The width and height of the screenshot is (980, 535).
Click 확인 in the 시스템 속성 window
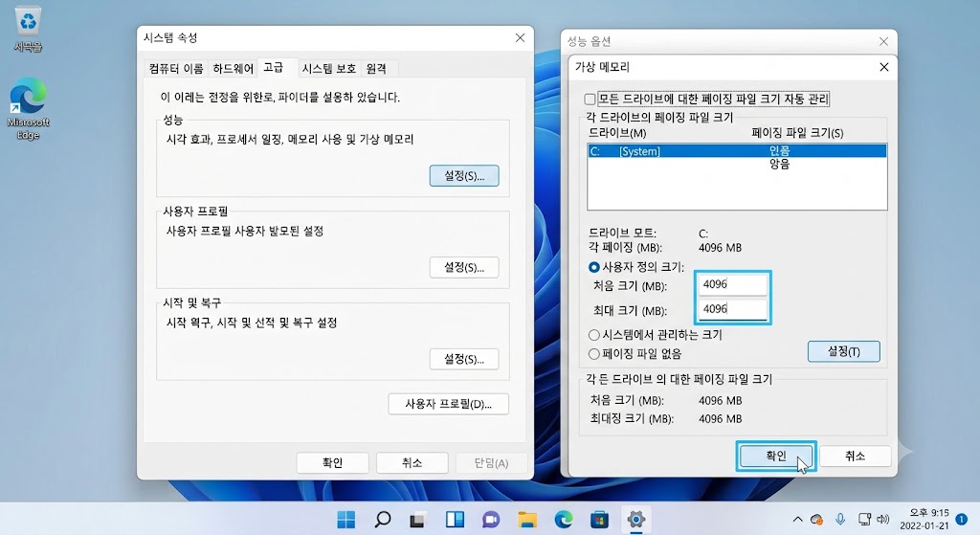click(x=332, y=462)
